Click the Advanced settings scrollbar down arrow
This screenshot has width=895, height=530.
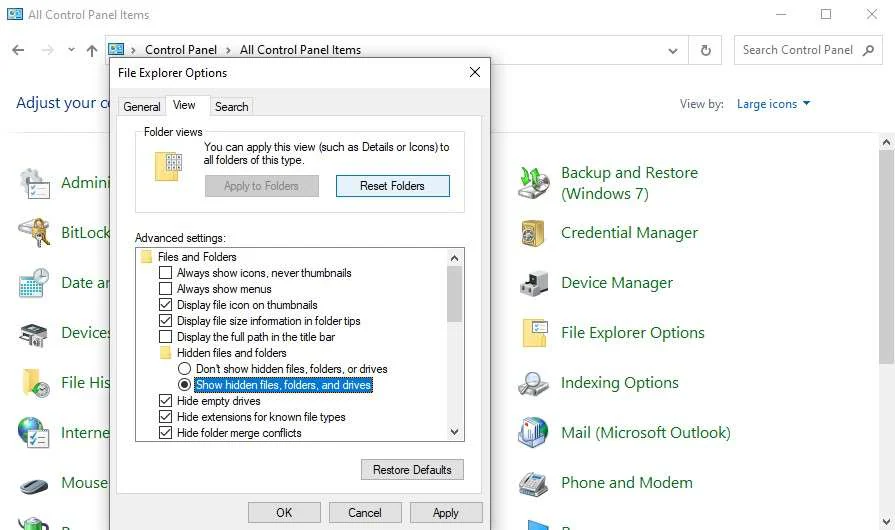point(455,433)
